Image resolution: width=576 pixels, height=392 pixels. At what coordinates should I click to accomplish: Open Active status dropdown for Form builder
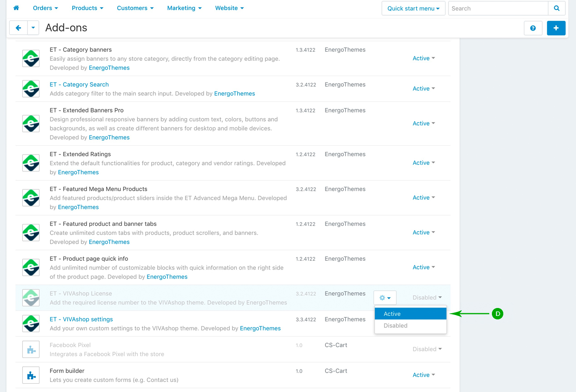coord(424,375)
